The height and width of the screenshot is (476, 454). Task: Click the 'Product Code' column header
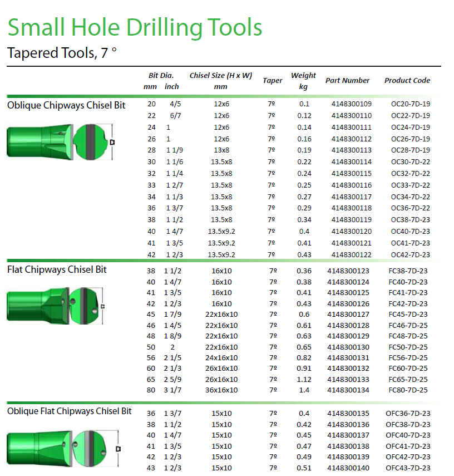(407, 80)
